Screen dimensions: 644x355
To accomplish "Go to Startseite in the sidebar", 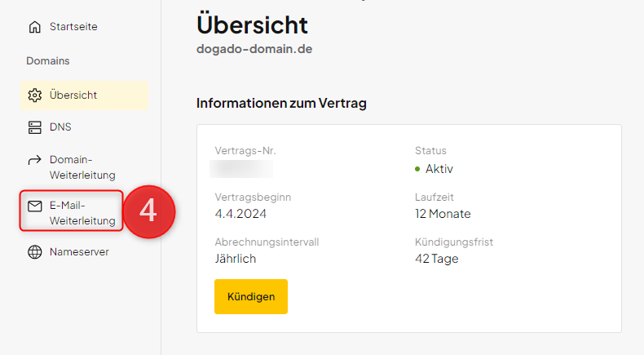I will 73,27.
